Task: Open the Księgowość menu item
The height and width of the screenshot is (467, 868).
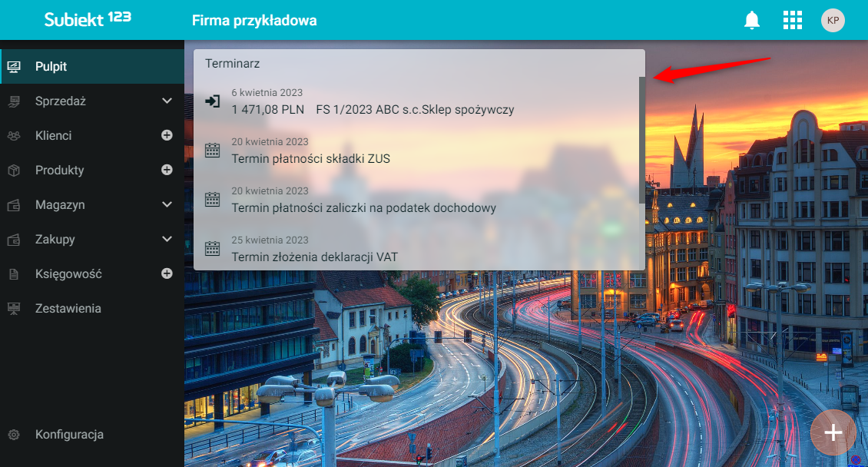Action: [x=92, y=274]
